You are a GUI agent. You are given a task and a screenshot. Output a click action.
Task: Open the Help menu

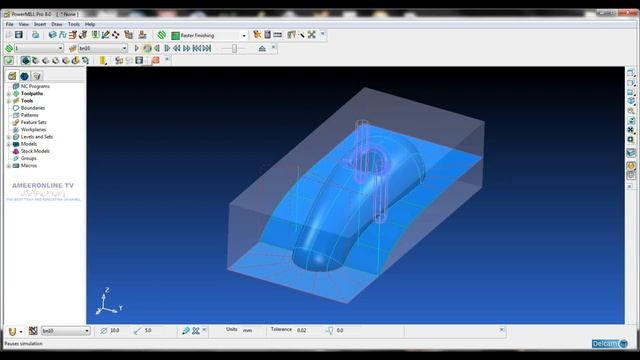(90, 24)
